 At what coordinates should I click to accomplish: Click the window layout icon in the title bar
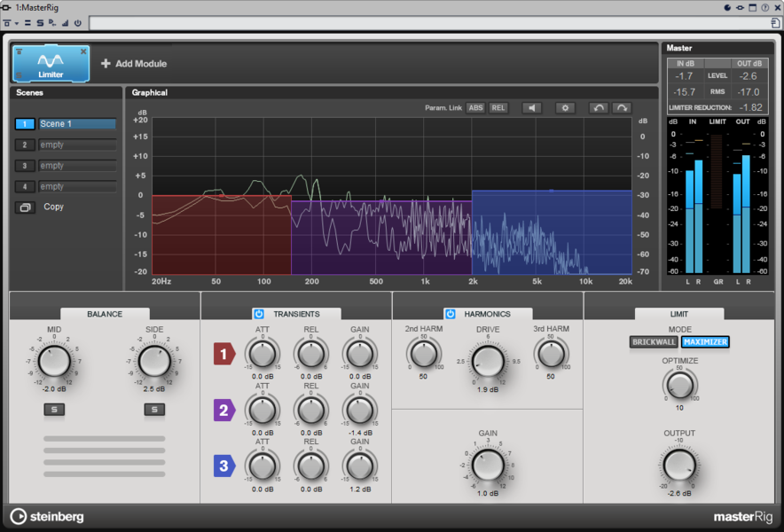[x=752, y=7]
